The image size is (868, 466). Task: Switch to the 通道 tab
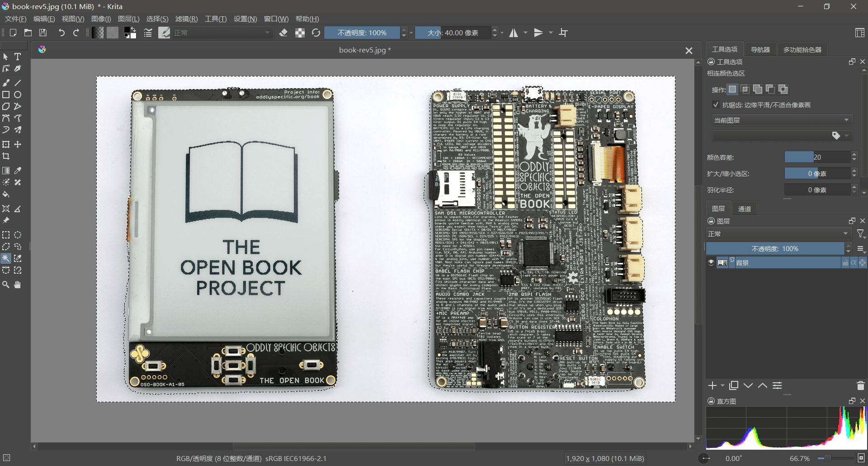744,209
